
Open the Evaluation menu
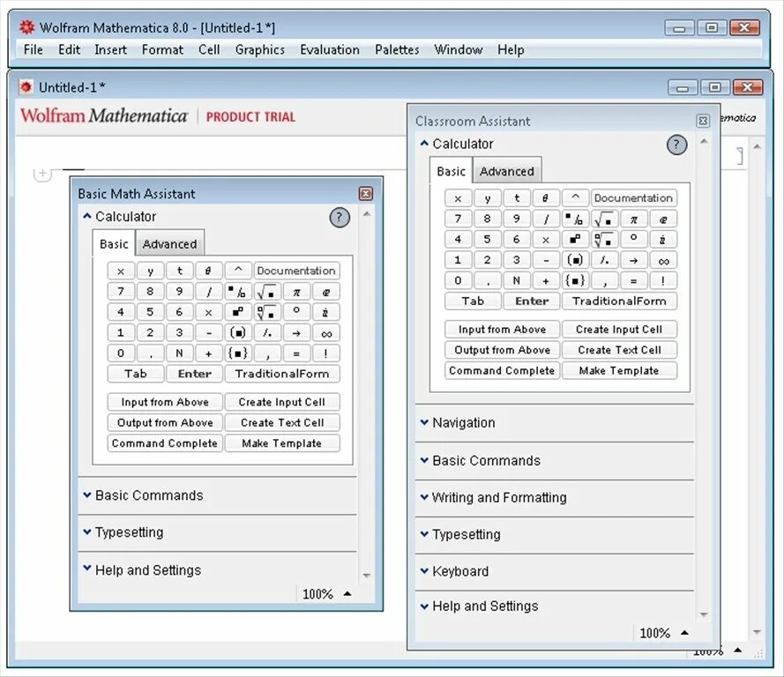pos(330,50)
